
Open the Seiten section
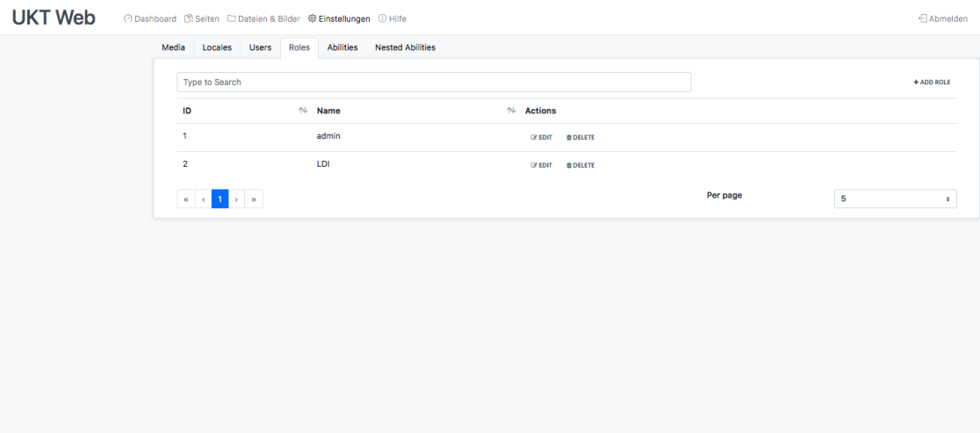point(202,18)
